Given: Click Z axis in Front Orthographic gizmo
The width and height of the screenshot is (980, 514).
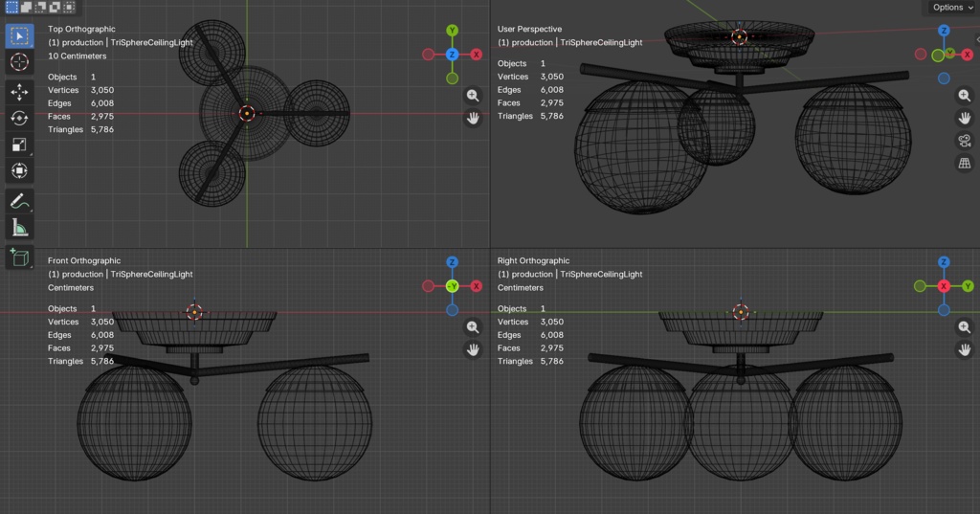Looking at the screenshot, I should [452, 262].
